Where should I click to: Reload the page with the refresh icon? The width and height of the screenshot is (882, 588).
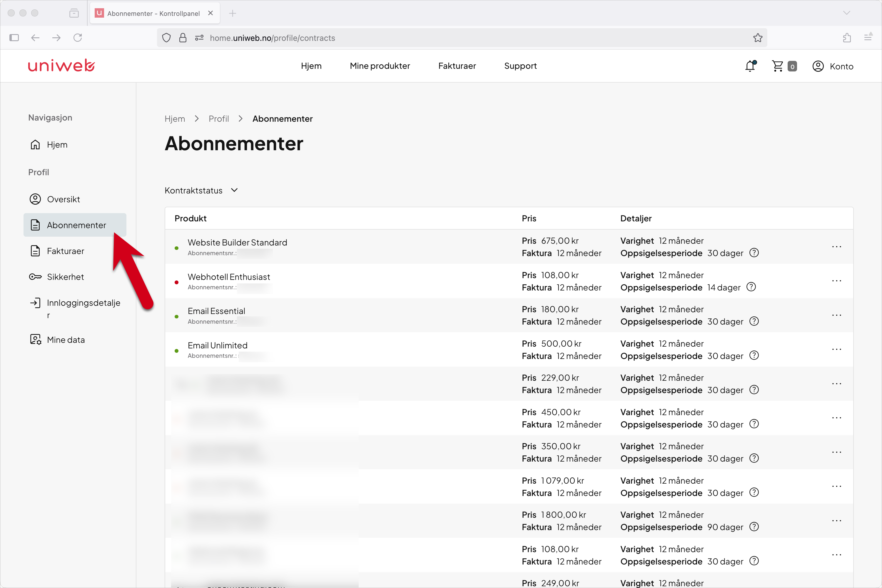click(78, 38)
